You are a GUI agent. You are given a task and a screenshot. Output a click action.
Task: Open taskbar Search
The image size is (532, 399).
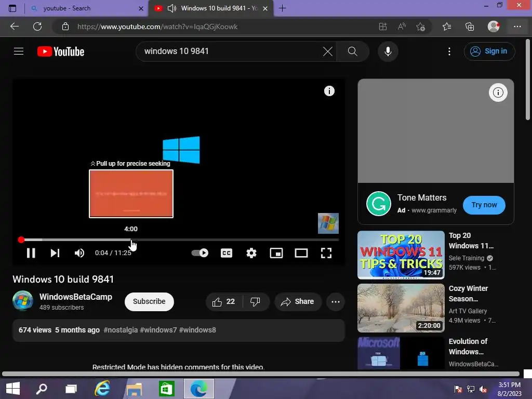tap(42, 389)
